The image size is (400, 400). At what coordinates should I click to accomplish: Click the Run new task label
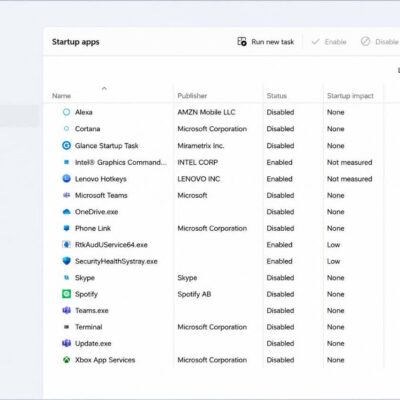(x=273, y=42)
